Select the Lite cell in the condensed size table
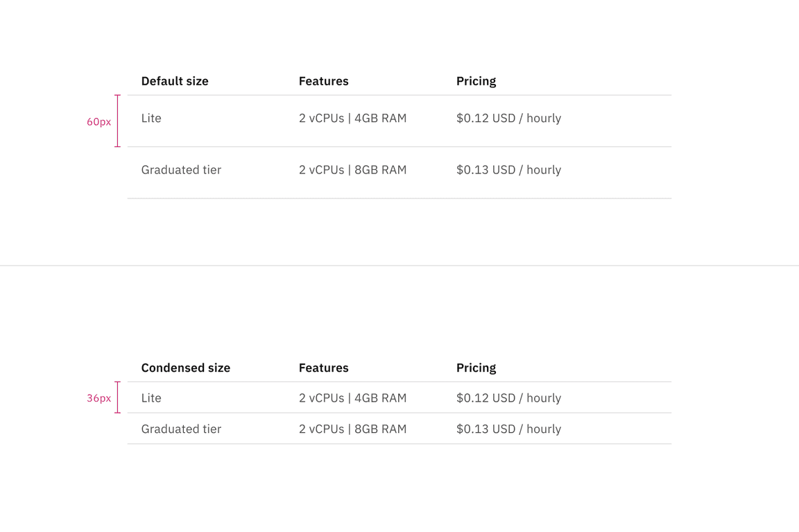This screenshot has height=532, width=799. (x=151, y=398)
